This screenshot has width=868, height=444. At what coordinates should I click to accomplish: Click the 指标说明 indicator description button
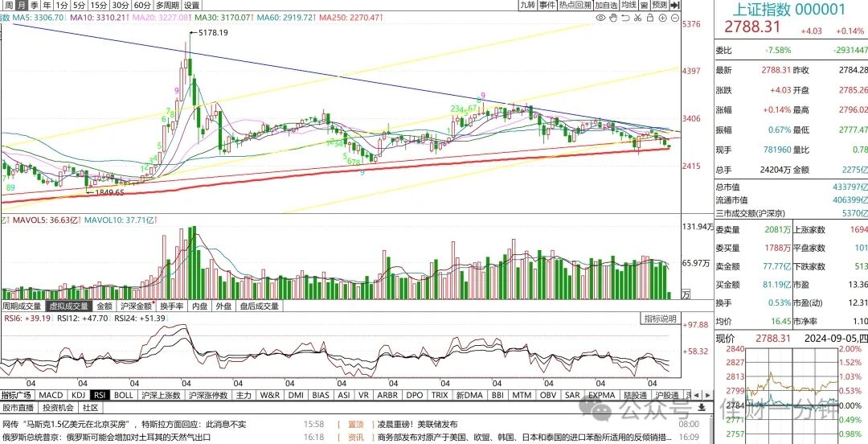click(660, 319)
